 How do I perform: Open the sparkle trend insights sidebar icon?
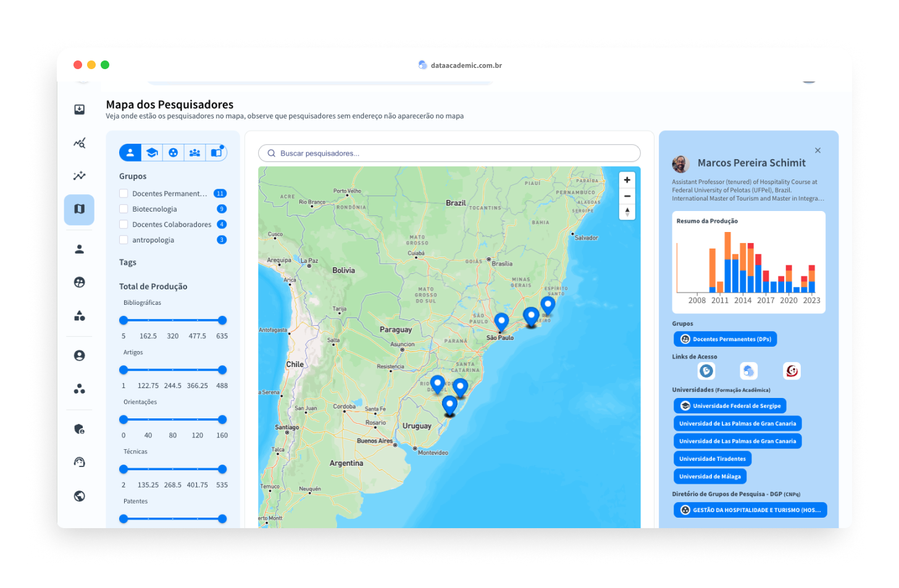coord(79,176)
